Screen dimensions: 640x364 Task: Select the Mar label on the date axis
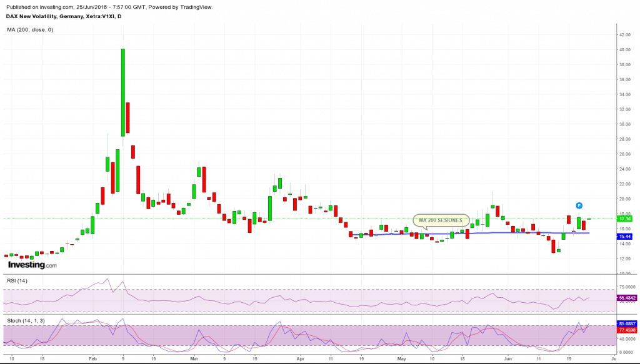194,360
